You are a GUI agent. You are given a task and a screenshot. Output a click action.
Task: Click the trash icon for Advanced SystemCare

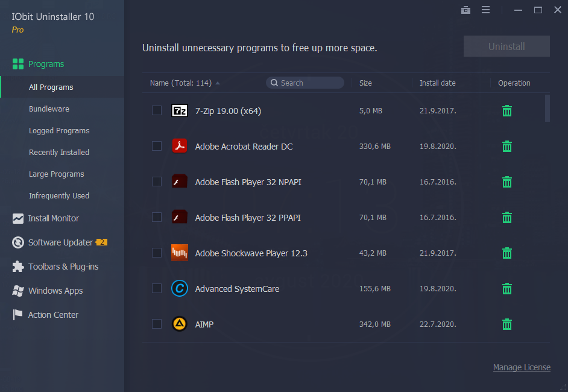pos(506,289)
